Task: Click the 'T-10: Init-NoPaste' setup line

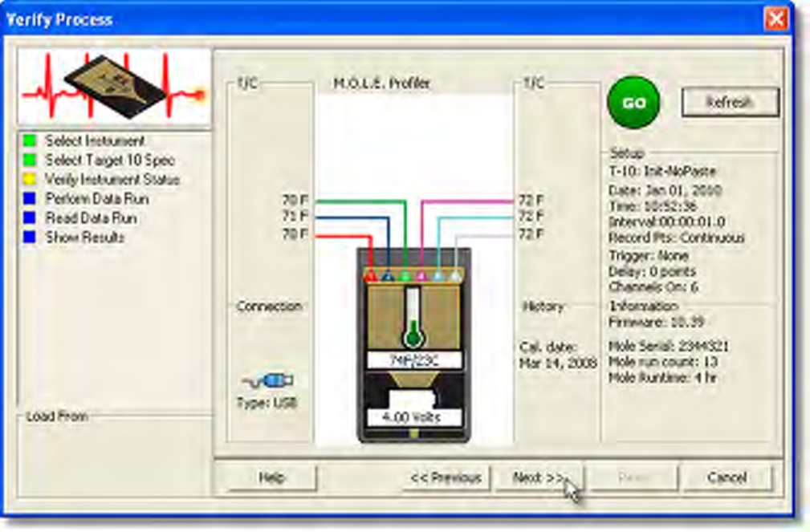Action: (x=663, y=172)
